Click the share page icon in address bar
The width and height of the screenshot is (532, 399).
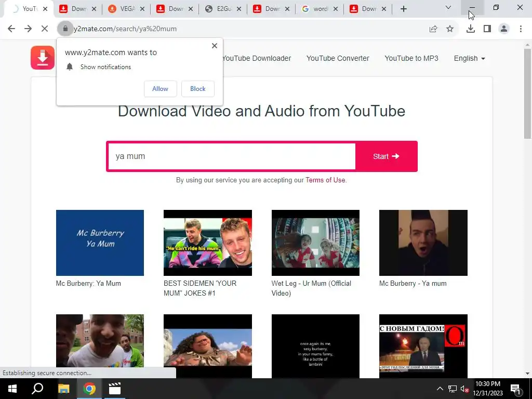[x=433, y=29]
